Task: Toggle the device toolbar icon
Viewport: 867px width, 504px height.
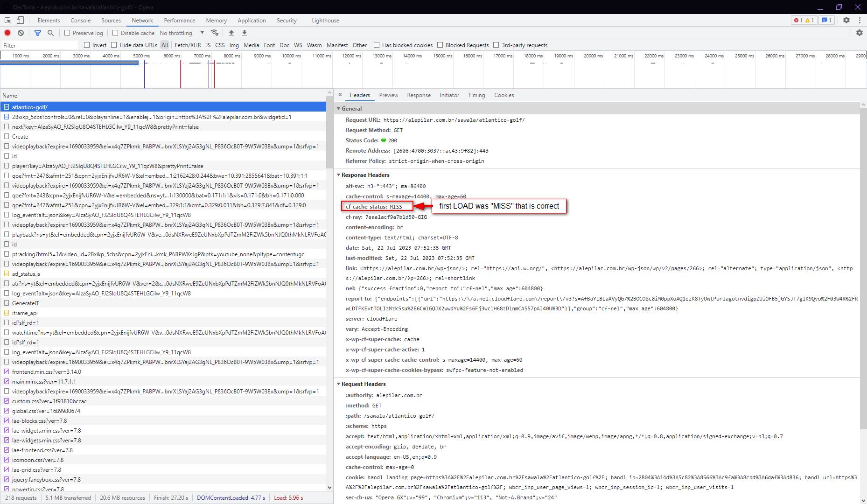Action: (20, 20)
